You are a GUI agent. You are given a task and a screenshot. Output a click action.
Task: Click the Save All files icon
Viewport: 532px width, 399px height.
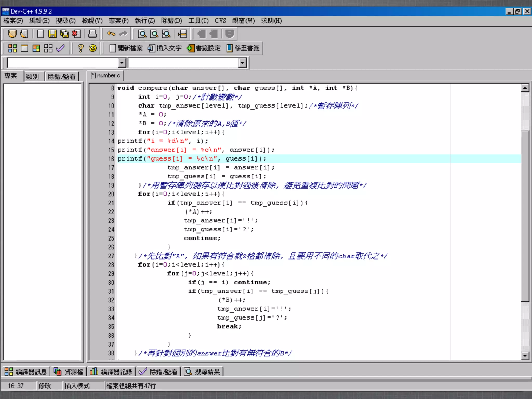(64, 34)
